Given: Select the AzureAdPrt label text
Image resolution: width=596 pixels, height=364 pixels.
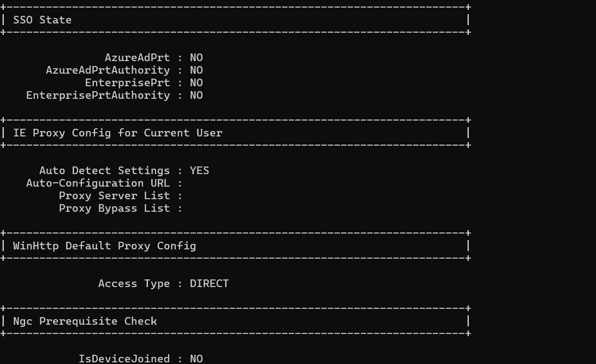Looking at the screenshot, I should pyautogui.click(x=137, y=57).
